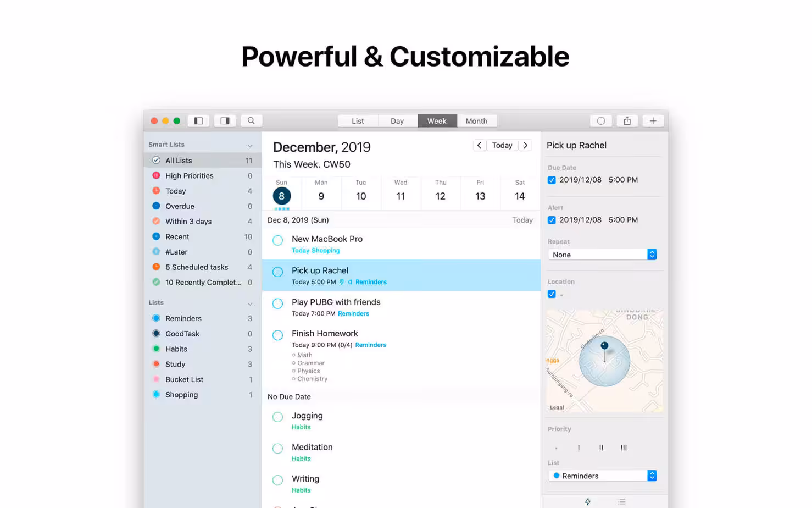Click the list lines icon in detail footer
This screenshot has width=812, height=508.
tap(621, 501)
